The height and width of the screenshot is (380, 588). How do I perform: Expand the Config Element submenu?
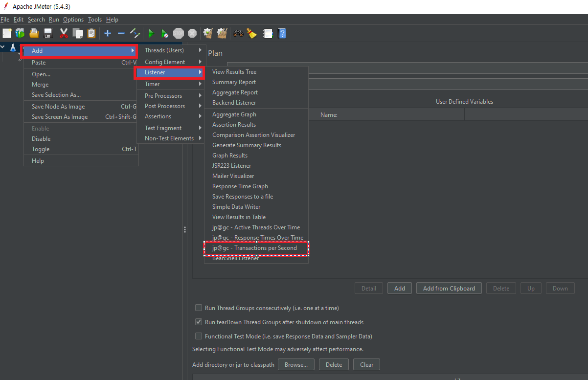[170, 62]
